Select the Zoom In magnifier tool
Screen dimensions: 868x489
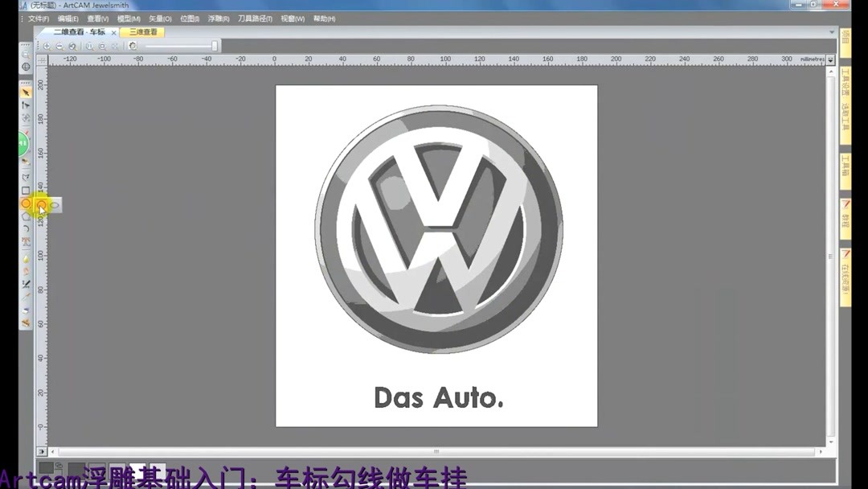point(47,46)
